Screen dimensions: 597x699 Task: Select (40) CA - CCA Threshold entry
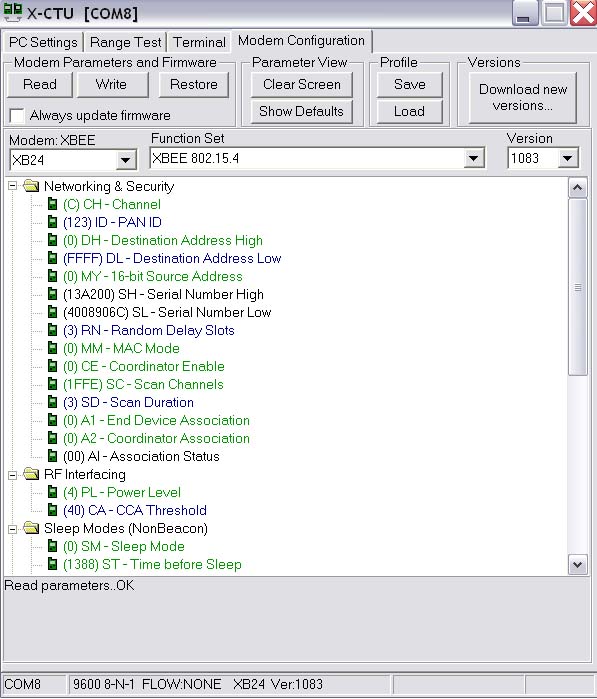(x=135, y=510)
